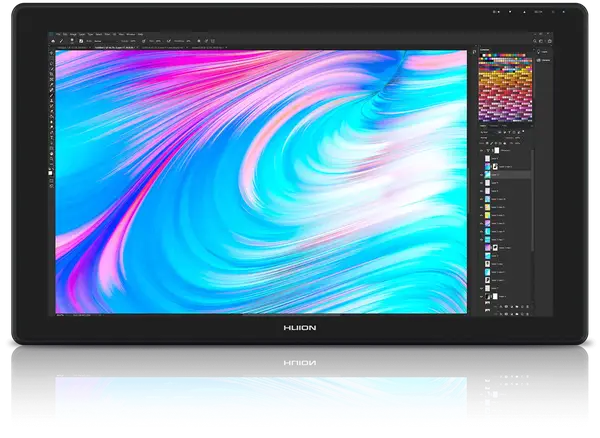The image size is (600, 438).
Task: Click the Layers panel vertical scrollbar
Action: 533,200
